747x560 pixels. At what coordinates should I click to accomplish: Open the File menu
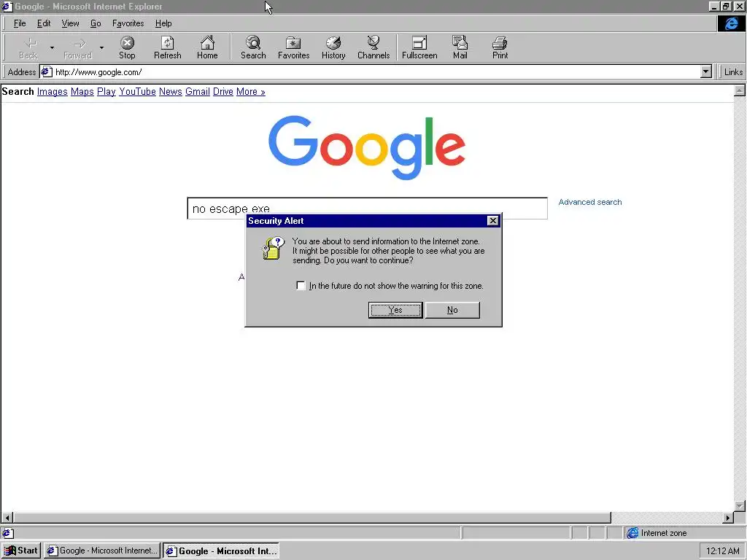click(x=20, y=23)
